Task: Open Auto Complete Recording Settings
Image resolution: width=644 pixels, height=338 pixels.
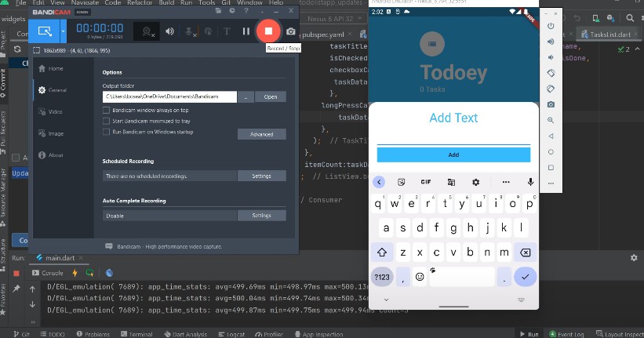Action: coord(262,216)
